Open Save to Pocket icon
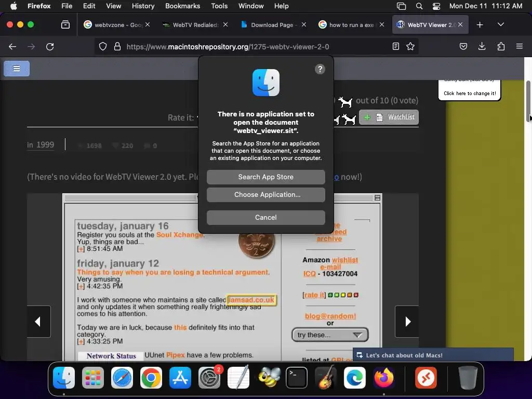Screen dimensions: 532x399 [x=463, y=46]
